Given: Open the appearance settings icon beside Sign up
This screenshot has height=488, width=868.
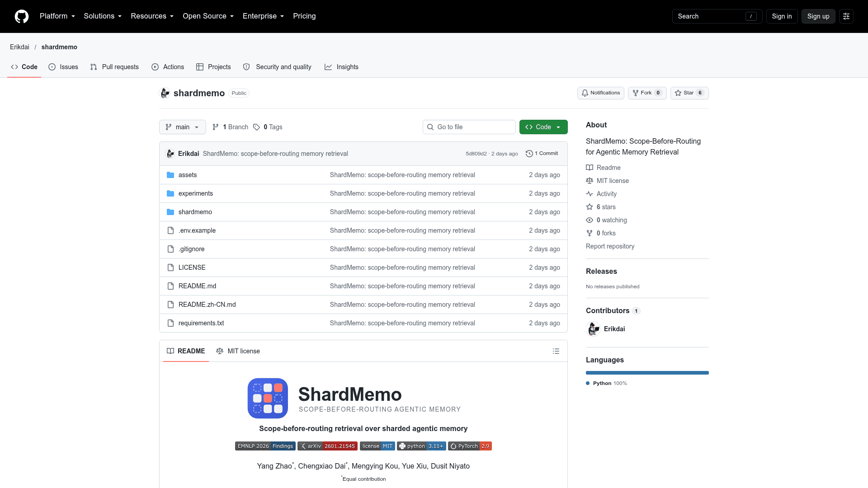Looking at the screenshot, I should point(846,16).
